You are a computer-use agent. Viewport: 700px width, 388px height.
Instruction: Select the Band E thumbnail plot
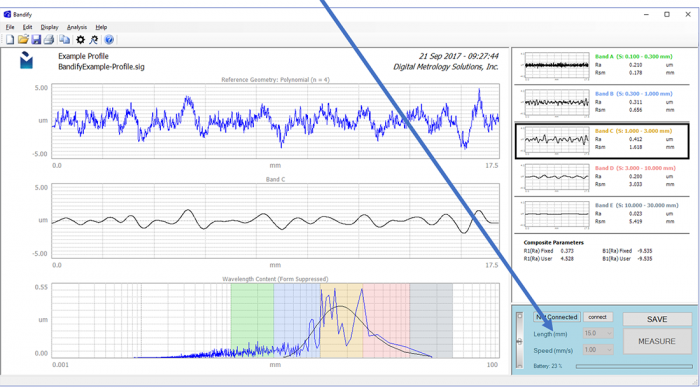click(557, 214)
